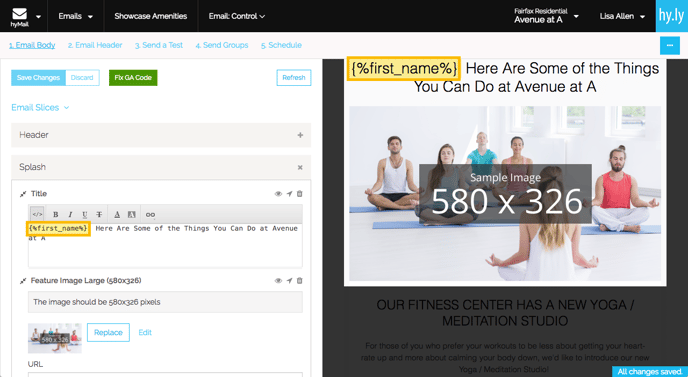Apply strikethrough formatting in Title editor

point(99,215)
